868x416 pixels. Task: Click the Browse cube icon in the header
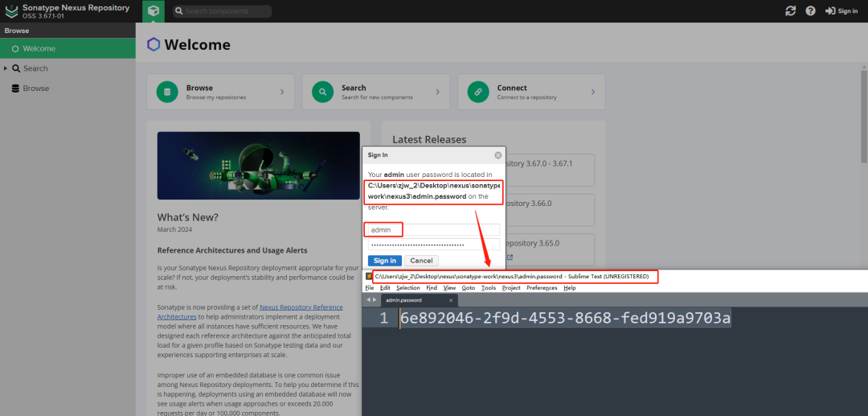tap(154, 11)
